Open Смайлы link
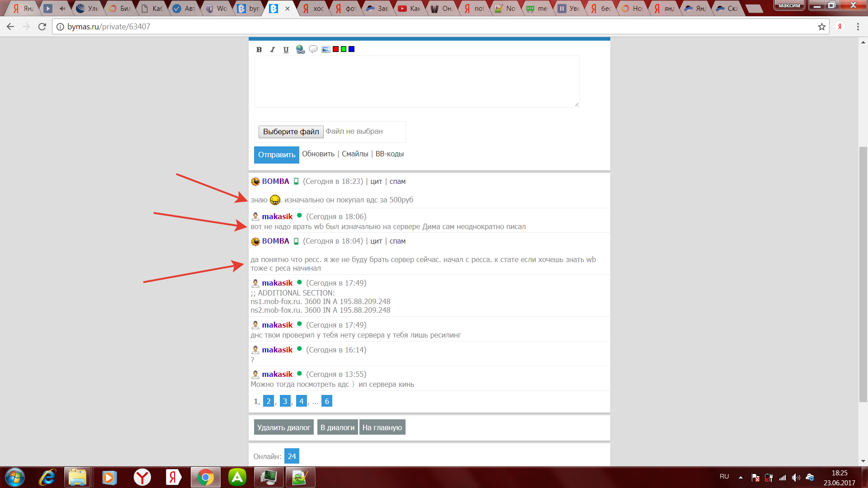The height and width of the screenshot is (488, 868). tap(355, 154)
